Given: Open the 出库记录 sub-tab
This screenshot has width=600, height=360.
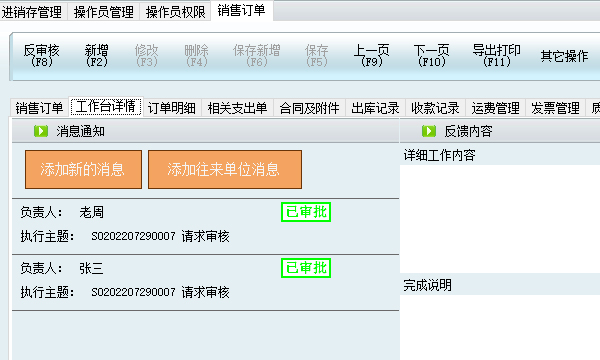Looking at the screenshot, I should point(375,108).
